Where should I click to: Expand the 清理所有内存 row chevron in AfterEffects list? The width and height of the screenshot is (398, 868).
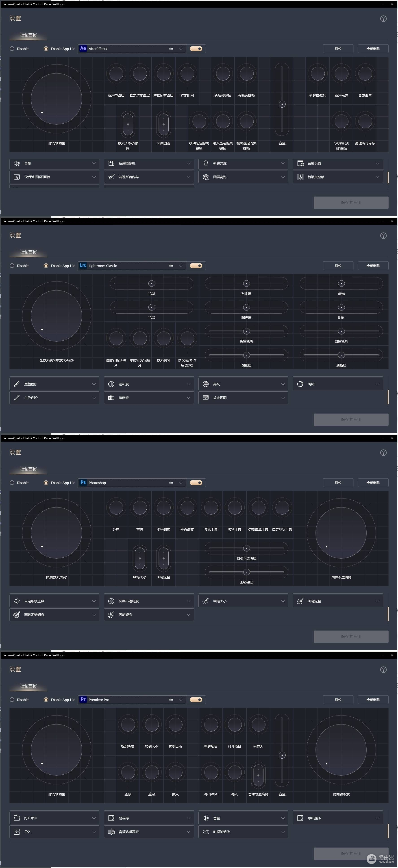[188, 177]
